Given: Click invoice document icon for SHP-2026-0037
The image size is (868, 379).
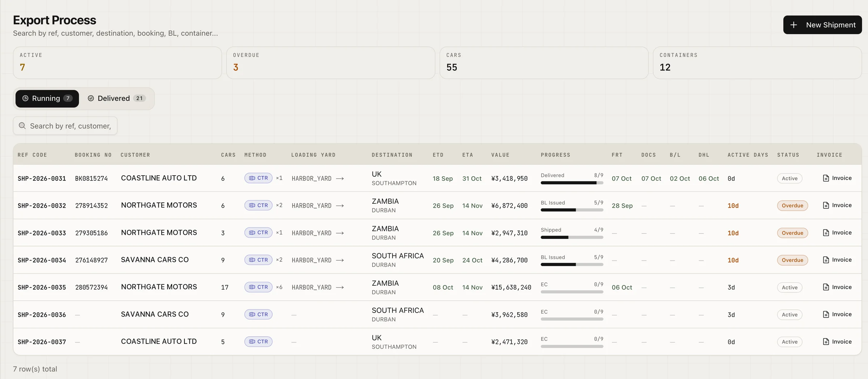Looking at the screenshot, I should (x=826, y=342).
